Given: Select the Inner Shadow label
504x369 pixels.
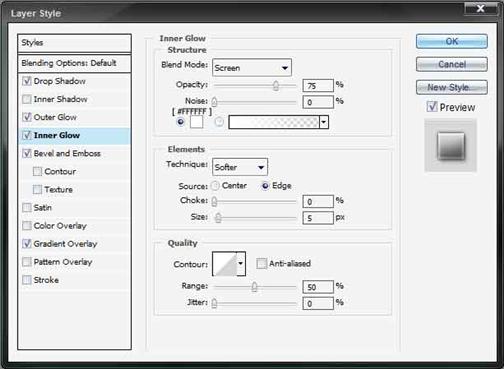Looking at the screenshot, I should pos(60,99).
